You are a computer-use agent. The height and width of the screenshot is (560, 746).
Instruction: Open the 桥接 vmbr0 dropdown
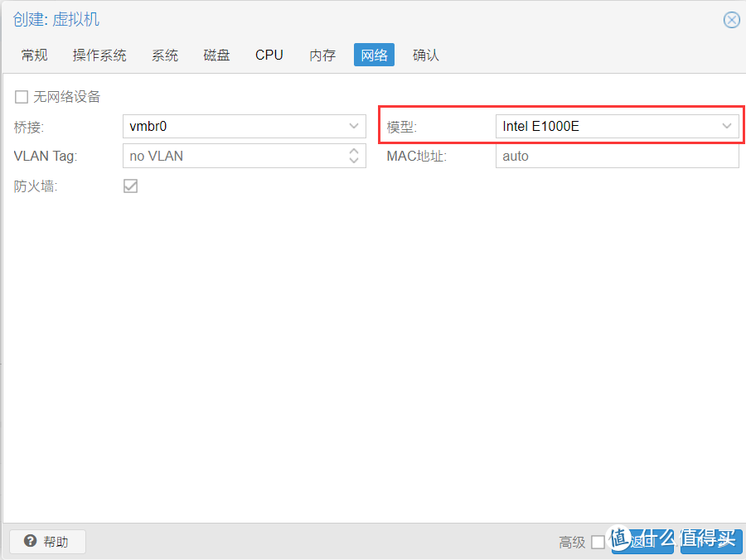click(354, 127)
